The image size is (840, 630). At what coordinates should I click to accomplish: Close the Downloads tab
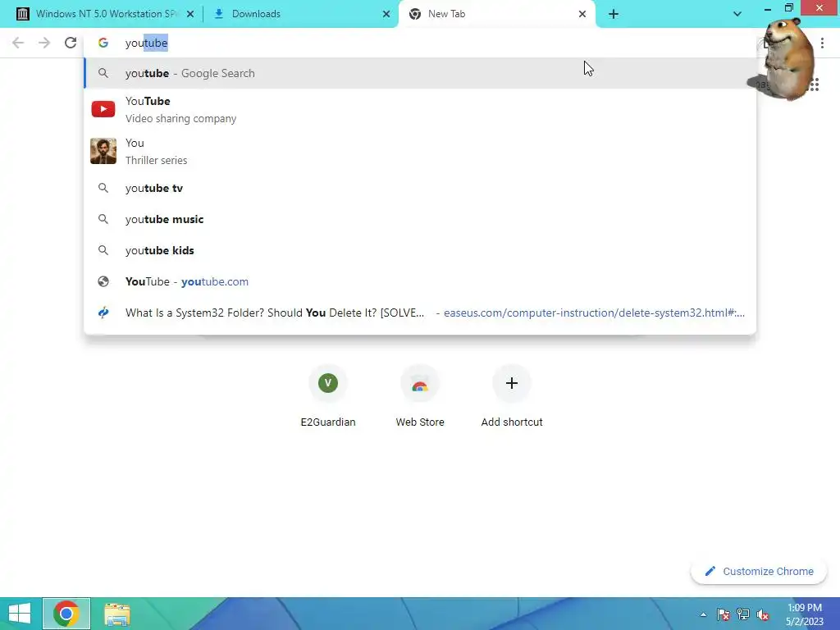point(386,14)
